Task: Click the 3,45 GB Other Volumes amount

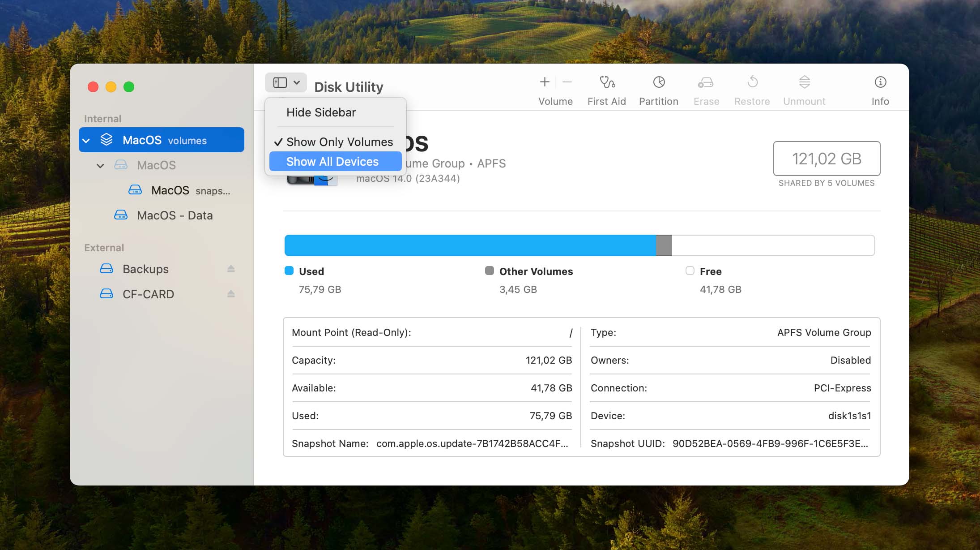Action: pos(518,289)
